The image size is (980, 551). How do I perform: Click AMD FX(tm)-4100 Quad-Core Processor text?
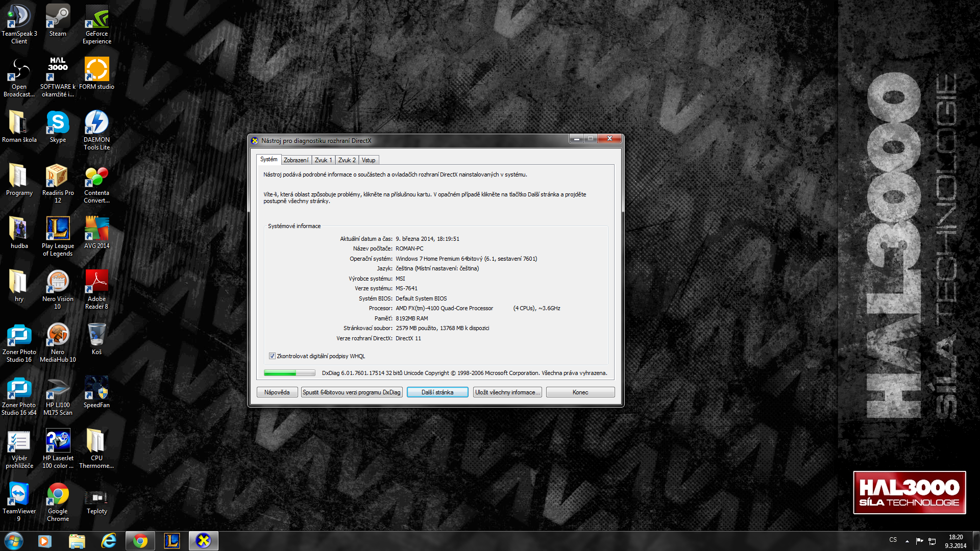point(444,308)
